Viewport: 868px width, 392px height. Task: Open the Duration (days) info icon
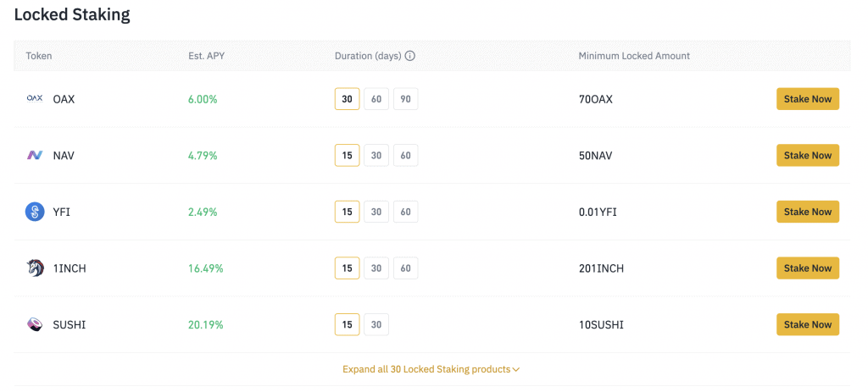click(410, 56)
